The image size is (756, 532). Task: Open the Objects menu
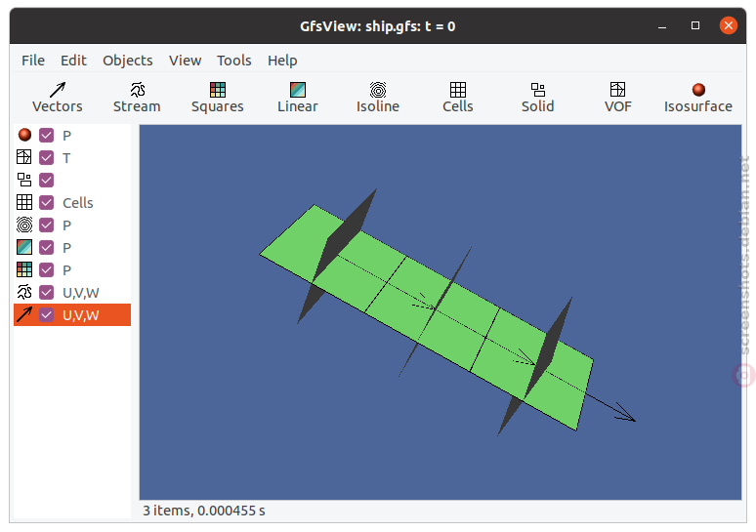tap(128, 61)
